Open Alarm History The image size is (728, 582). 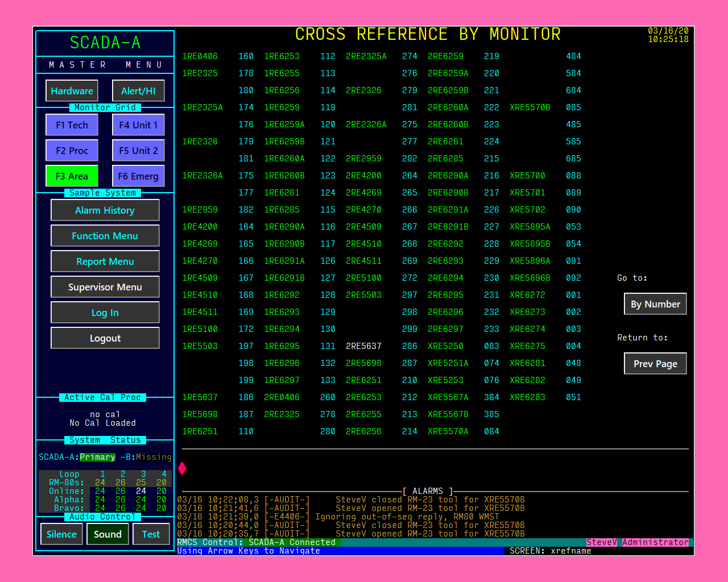pyautogui.click(x=105, y=210)
